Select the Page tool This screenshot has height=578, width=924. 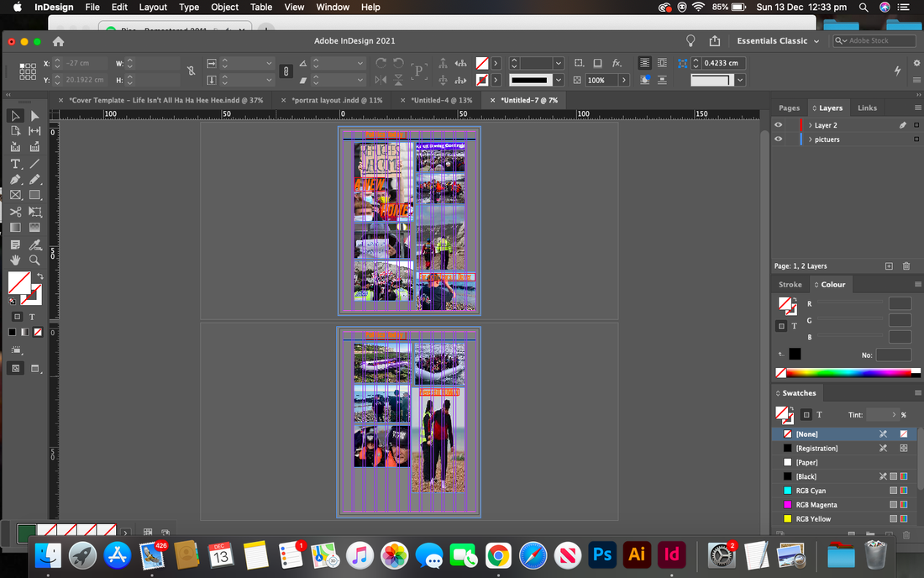point(15,131)
